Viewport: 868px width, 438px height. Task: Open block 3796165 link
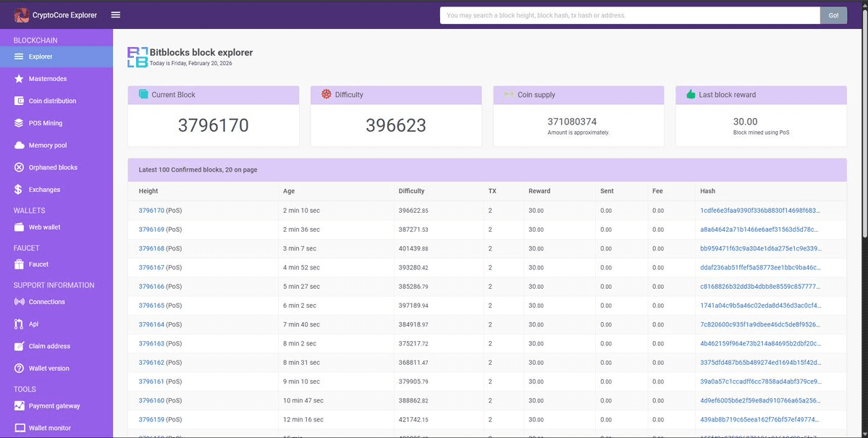click(x=151, y=306)
